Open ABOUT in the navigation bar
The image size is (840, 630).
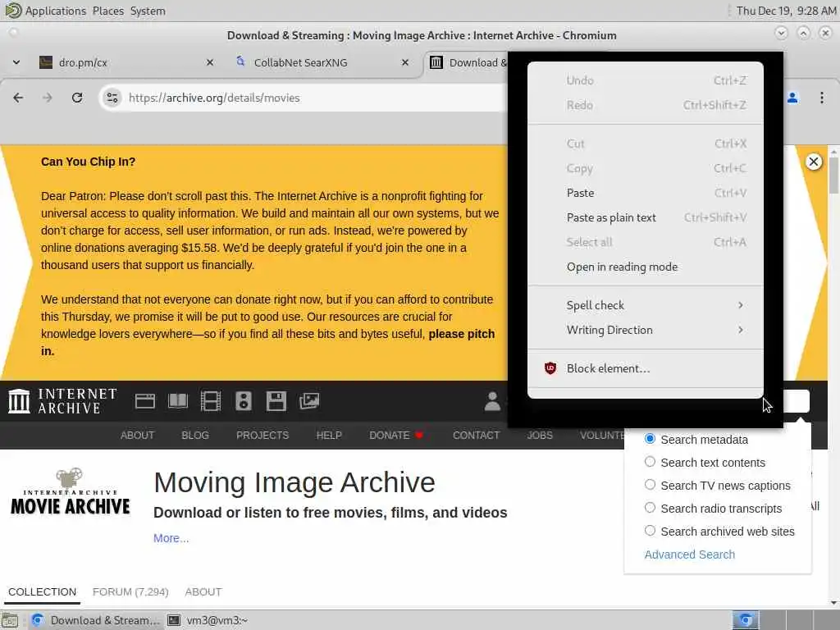point(137,435)
